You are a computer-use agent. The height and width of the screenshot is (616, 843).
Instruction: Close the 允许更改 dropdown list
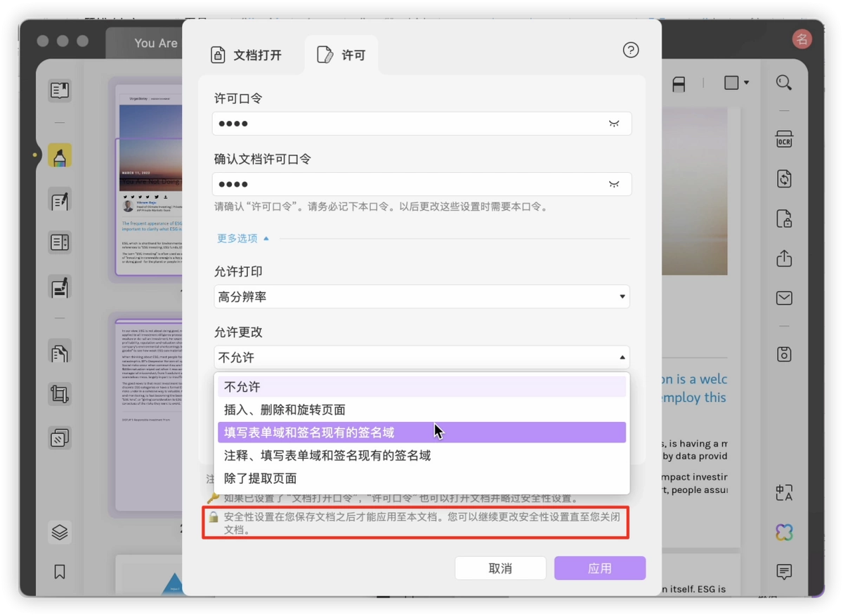click(x=421, y=358)
